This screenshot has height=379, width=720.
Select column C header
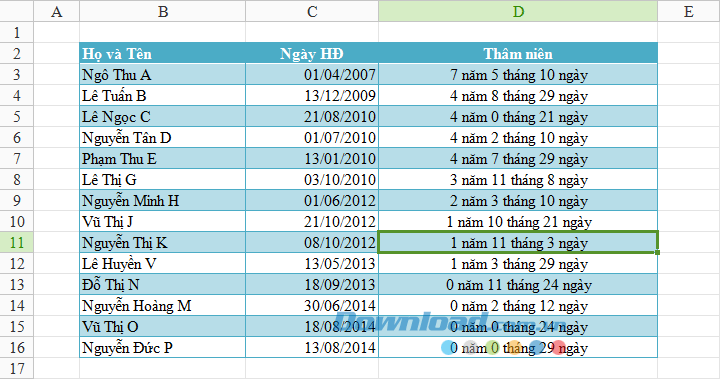(312, 11)
